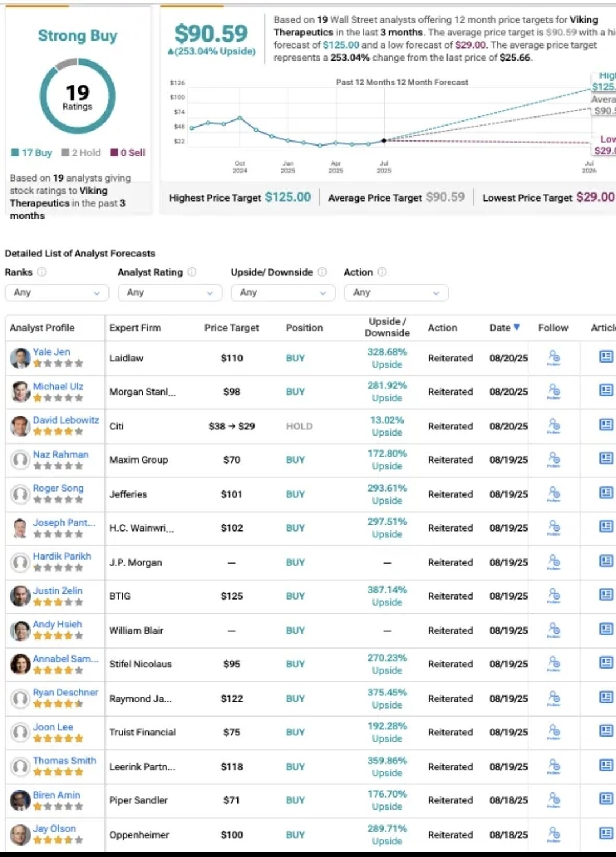Follow analyst David Lebowitz
Viewport: 616px width, 857px height.
(554, 426)
